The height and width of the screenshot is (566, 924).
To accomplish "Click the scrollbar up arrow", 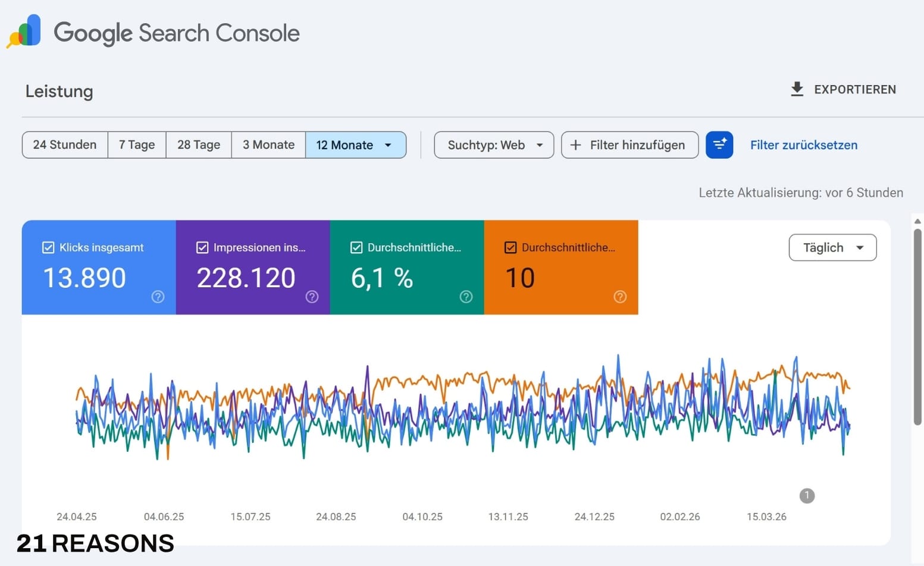I will point(917,221).
